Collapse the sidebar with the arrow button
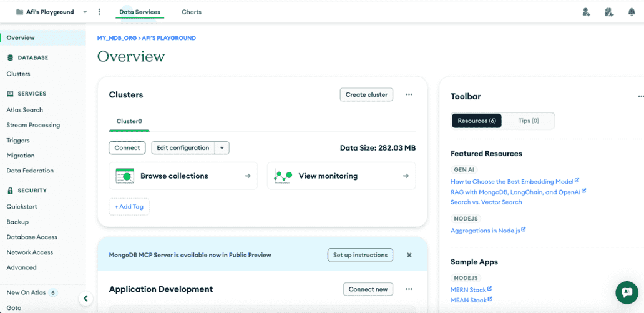Image resolution: width=644 pixels, height=313 pixels. pyautogui.click(x=86, y=299)
